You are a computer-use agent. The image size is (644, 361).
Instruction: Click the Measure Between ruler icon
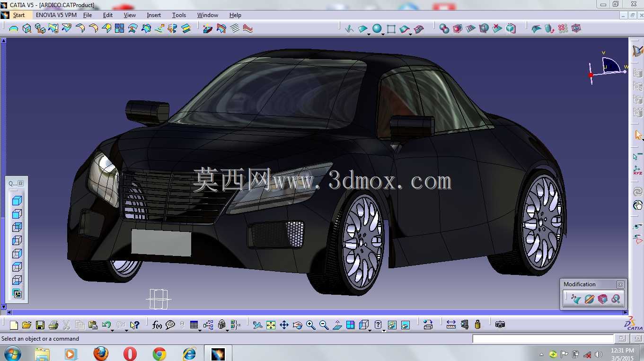[x=451, y=325]
